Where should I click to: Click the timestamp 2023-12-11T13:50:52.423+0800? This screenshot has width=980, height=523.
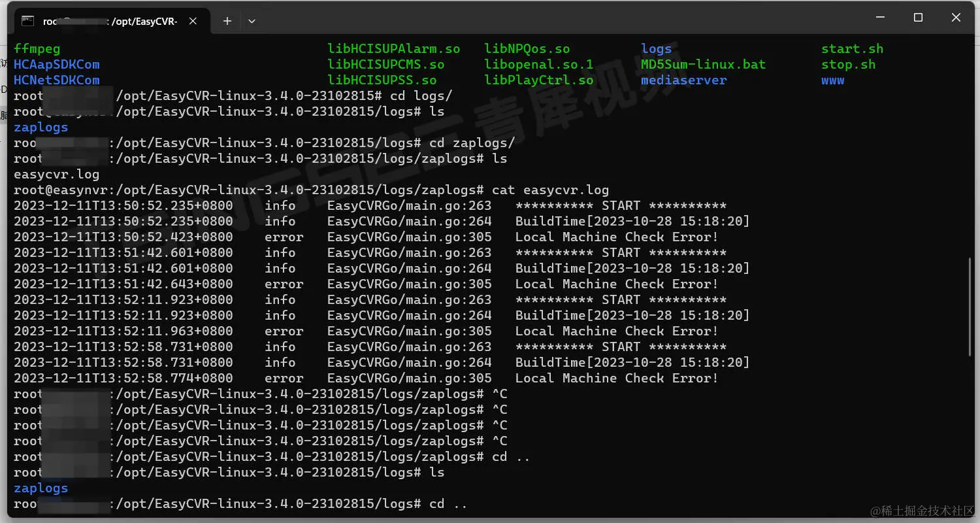[x=123, y=237]
